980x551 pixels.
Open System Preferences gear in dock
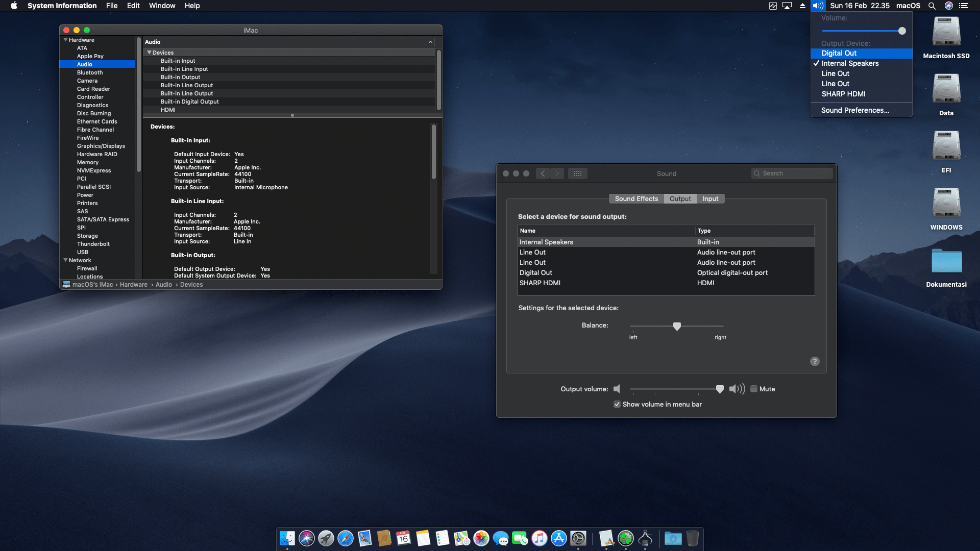(578, 538)
